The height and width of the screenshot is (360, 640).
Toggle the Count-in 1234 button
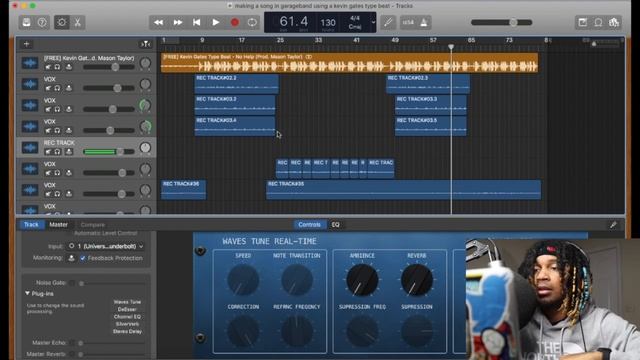(408, 22)
